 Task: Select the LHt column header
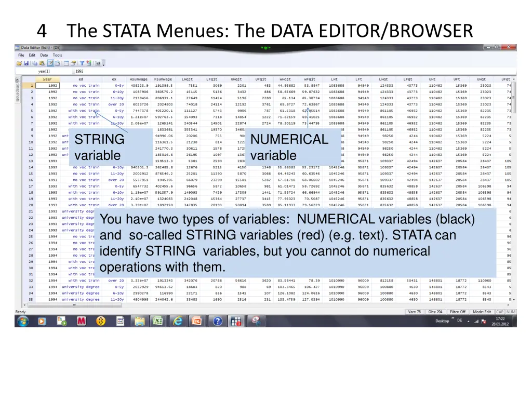pyautogui.click(x=334, y=79)
